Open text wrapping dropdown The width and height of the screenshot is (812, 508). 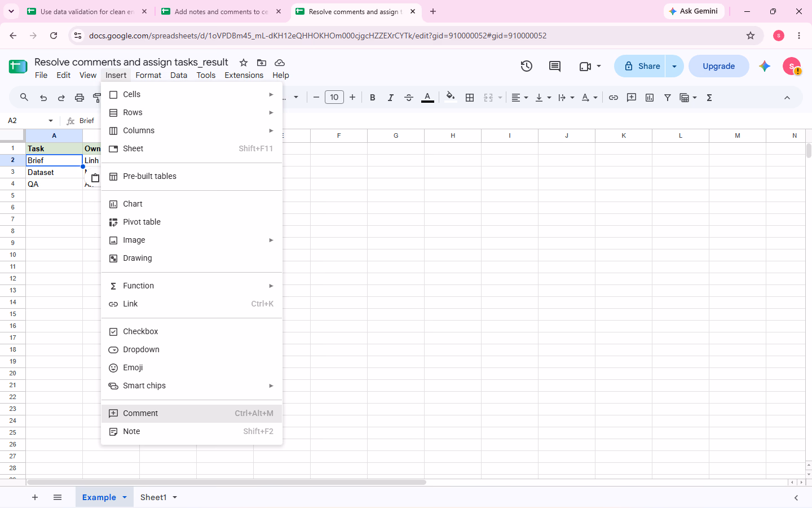click(x=566, y=98)
